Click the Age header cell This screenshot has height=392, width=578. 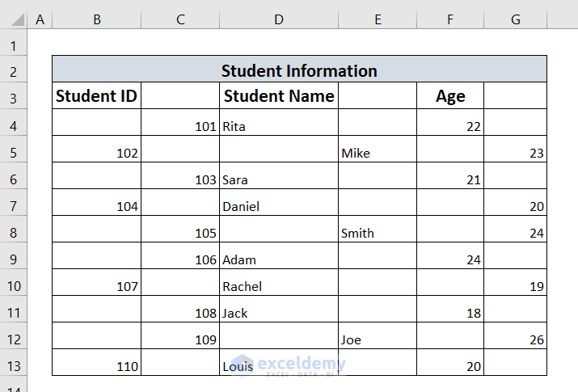(x=450, y=96)
